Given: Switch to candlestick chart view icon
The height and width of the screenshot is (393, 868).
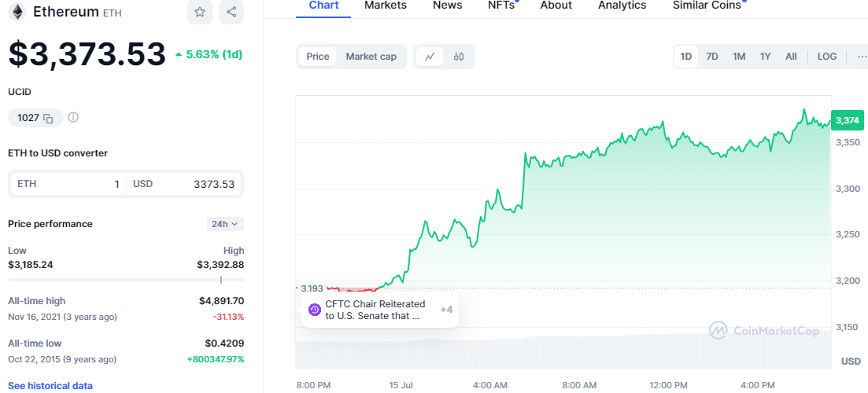Looking at the screenshot, I should click(x=458, y=57).
